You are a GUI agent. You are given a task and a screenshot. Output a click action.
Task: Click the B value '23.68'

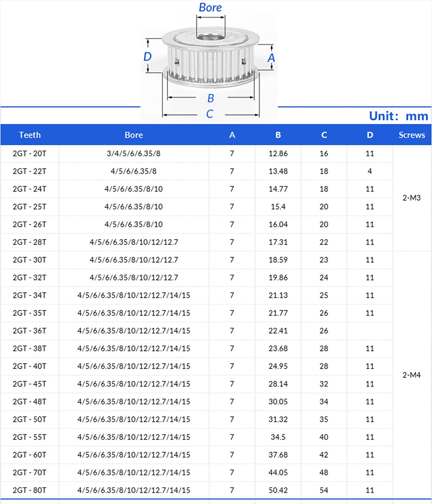pyautogui.click(x=278, y=348)
